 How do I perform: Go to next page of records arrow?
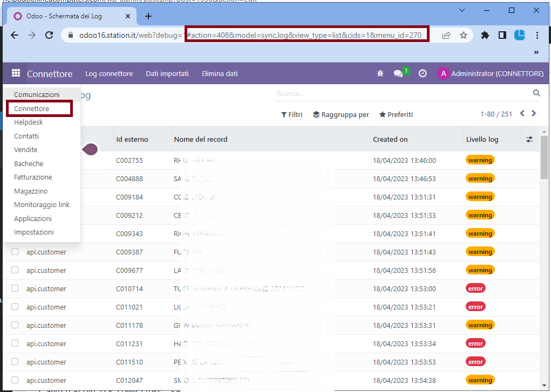click(534, 114)
